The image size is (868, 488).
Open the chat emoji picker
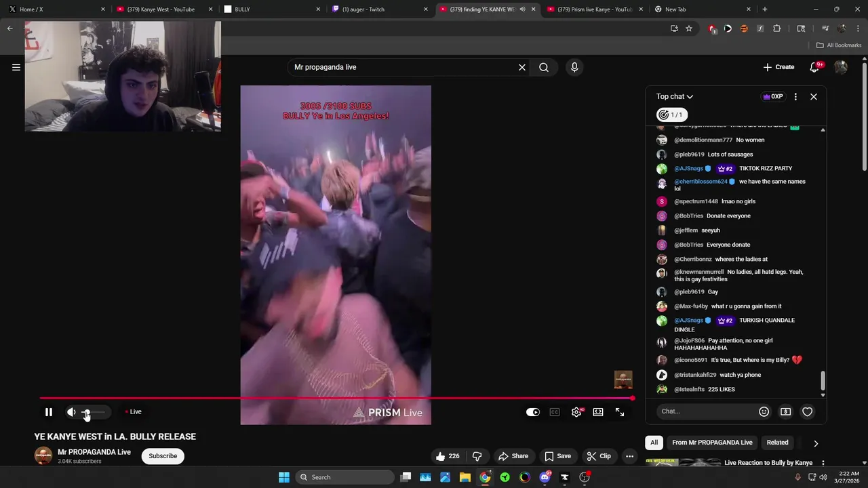click(x=764, y=411)
